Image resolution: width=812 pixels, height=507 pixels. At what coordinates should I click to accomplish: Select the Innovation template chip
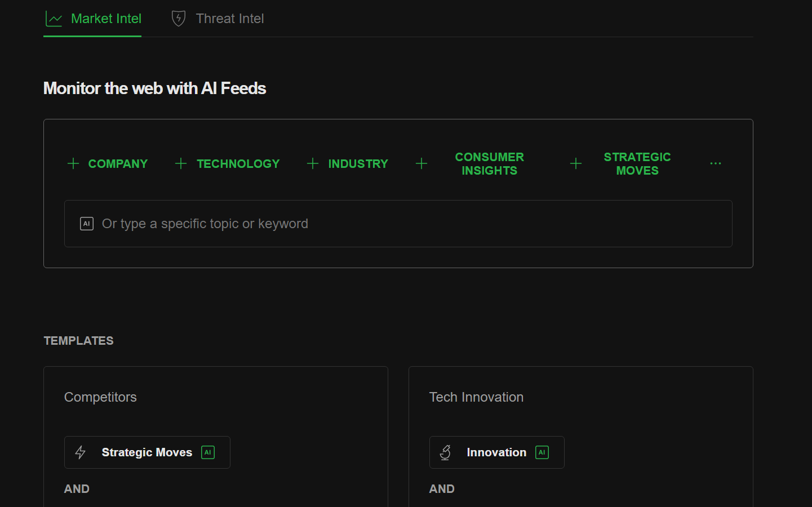coord(496,452)
